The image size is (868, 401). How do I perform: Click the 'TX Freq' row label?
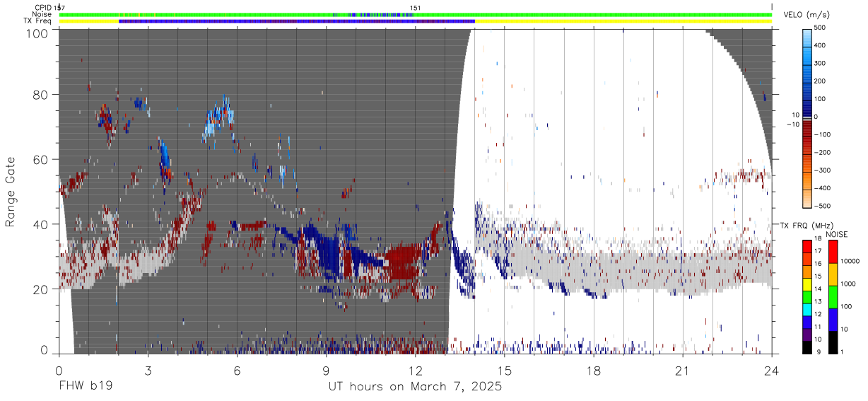[38, 21]
